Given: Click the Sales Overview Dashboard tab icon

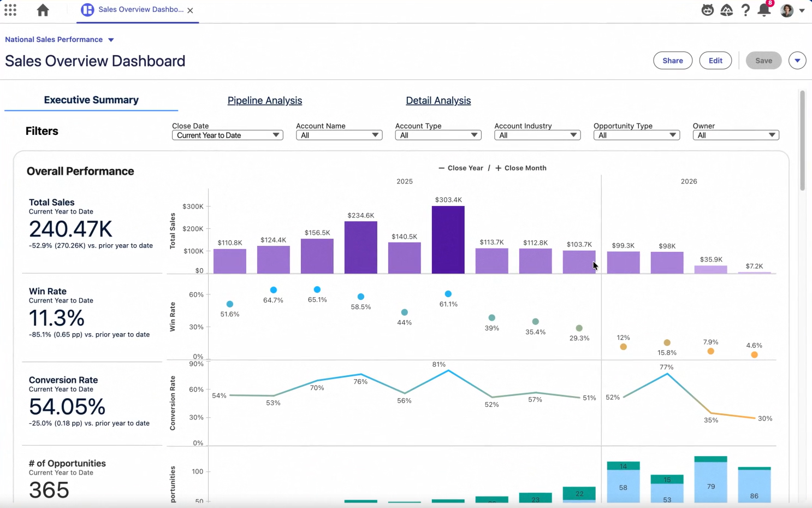Looking at the screenshot, I should click(x=87, y=10).
